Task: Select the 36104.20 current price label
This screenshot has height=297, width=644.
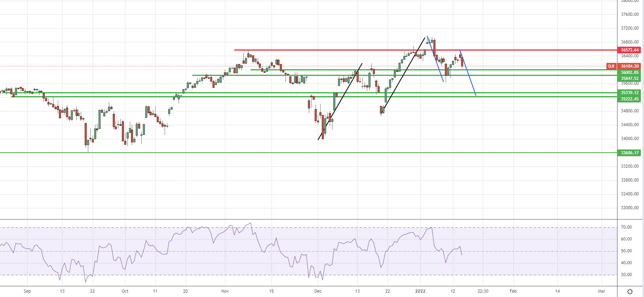Action: pos(629,66)
